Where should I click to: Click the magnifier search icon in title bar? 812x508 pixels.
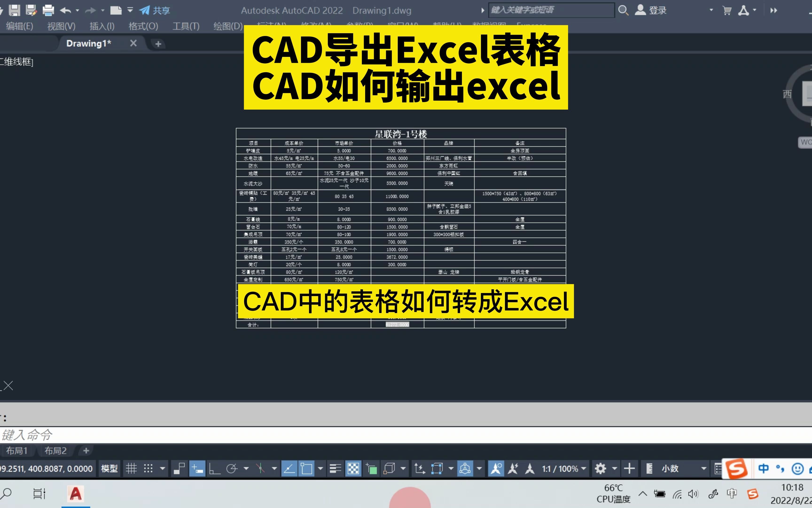tap(623, 10)
